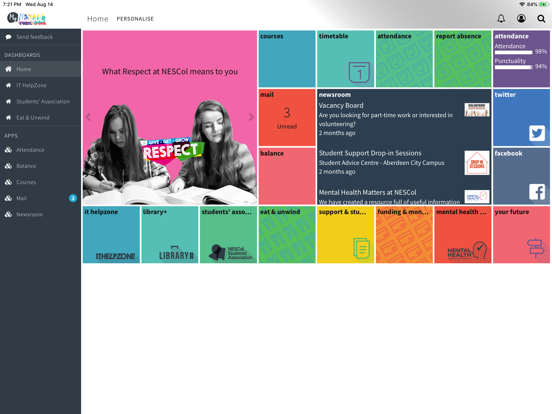552x414 pixels.
Task: Click the My NESCol logo
Action: click(x=27, y=18)
